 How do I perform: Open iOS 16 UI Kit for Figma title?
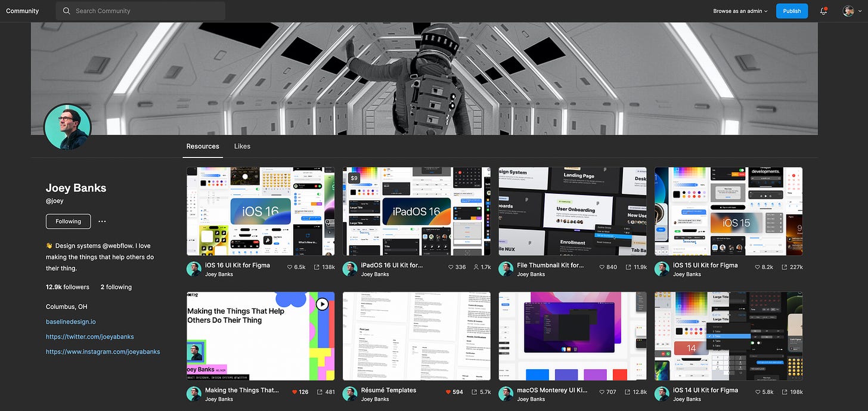click(237, 265)
